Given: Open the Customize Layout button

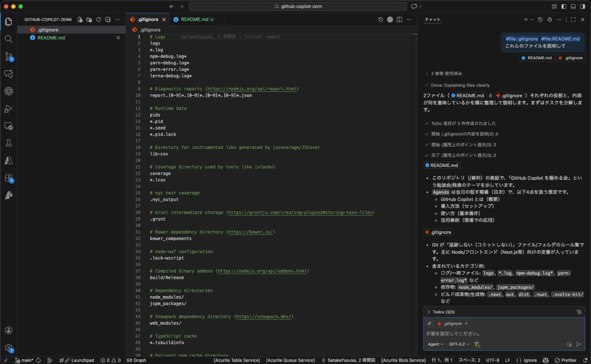Looking at the screenshot, I should click(554, 6).
